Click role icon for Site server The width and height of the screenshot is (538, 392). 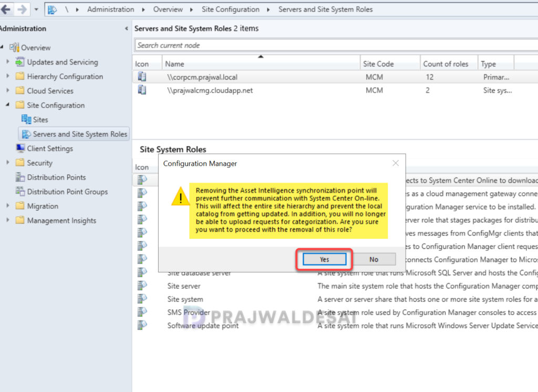[x=142, y=285]
